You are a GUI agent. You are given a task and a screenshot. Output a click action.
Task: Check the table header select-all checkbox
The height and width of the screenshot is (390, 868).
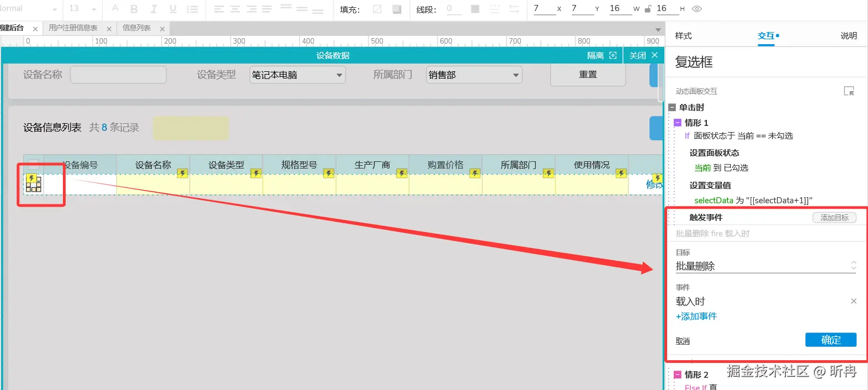pos(34,164)
